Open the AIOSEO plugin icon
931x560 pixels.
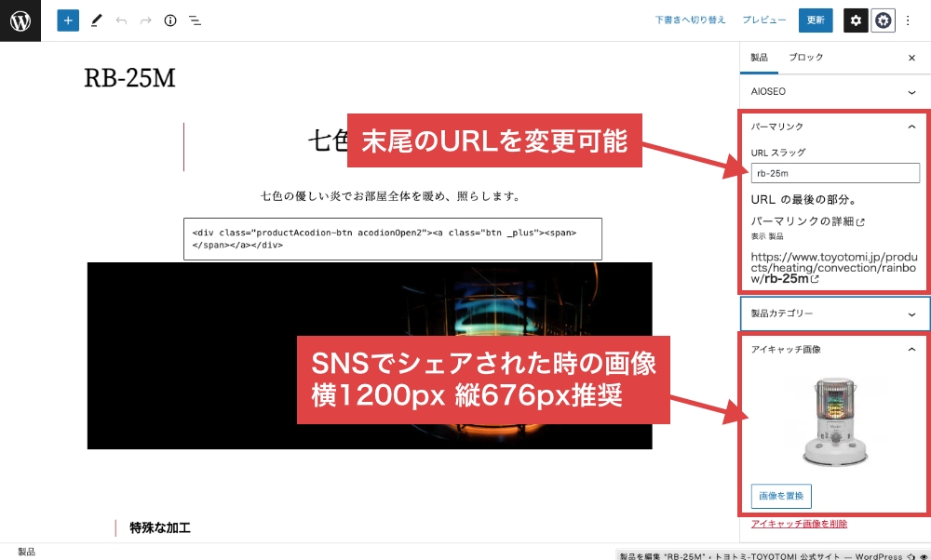883,20
